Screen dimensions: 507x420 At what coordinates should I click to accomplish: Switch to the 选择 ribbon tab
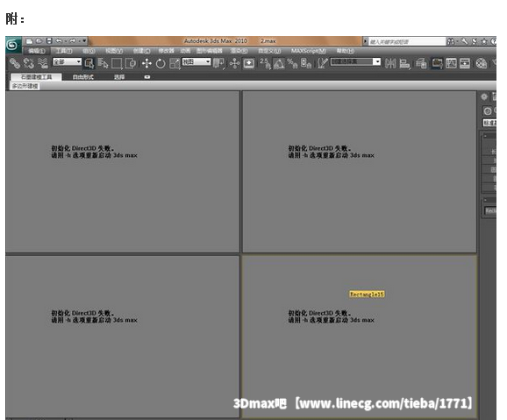click(119, 77)
